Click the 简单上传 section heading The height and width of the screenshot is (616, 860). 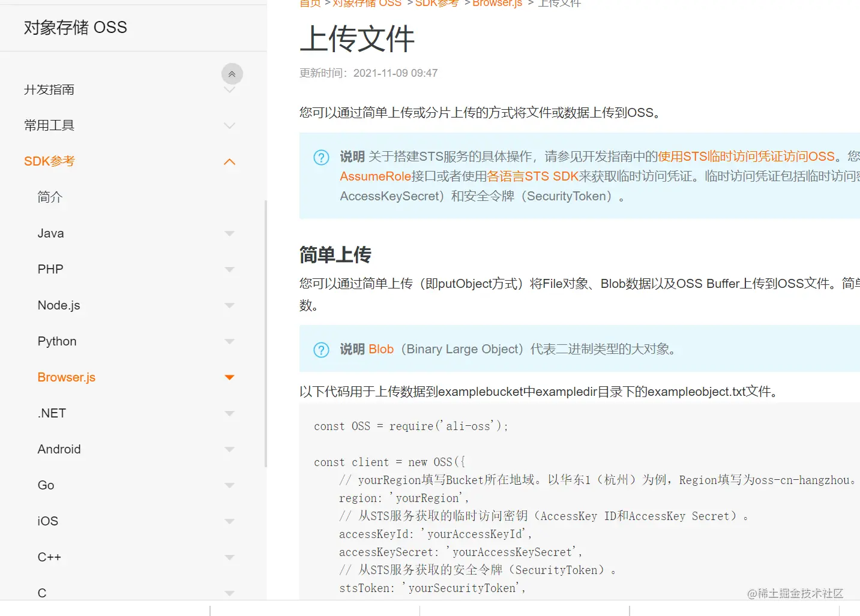click(335, 255)
